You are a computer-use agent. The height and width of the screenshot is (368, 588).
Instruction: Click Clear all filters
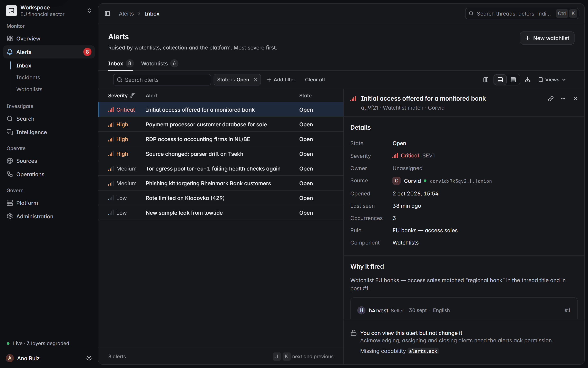point(315,80)
